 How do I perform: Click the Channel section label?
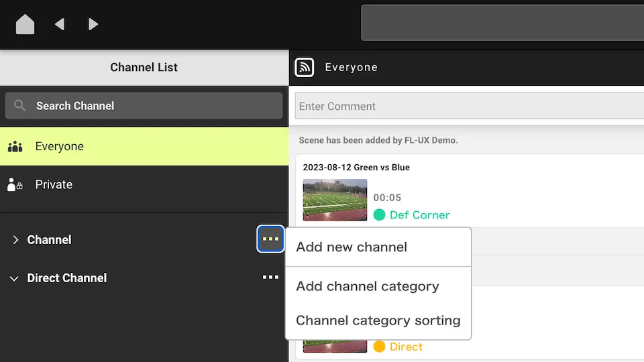(x=49, y=240)
